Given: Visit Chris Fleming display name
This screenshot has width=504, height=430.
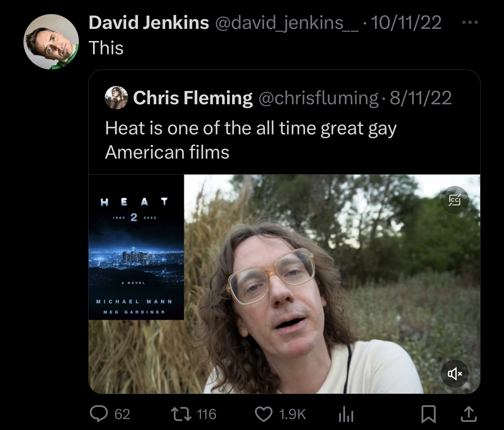Looking at the screenshot, I should 193,98.
